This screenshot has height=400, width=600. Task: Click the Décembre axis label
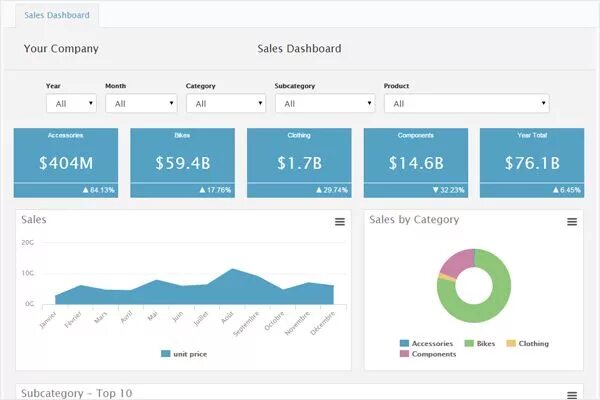(x=322, y=323)
